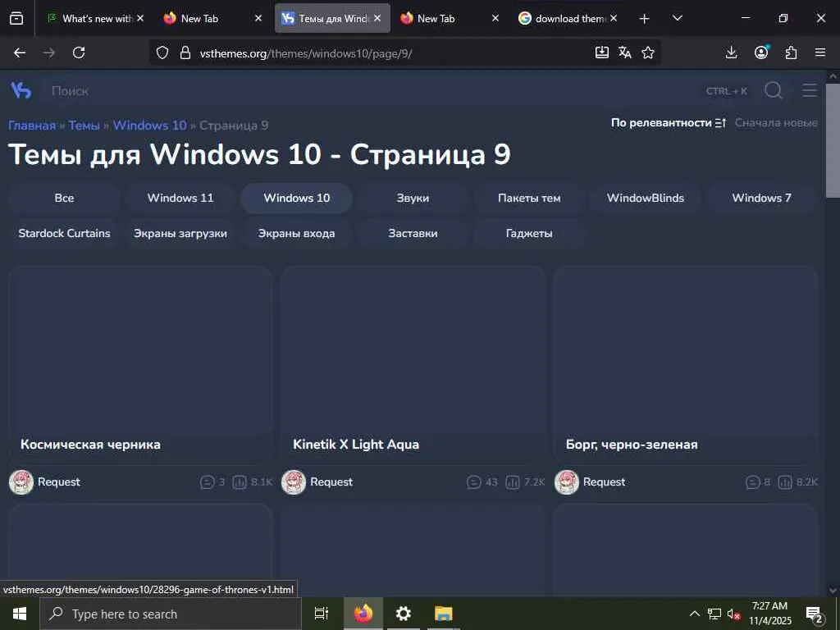Click comments icon on Космическая черника card

[207, 482]
